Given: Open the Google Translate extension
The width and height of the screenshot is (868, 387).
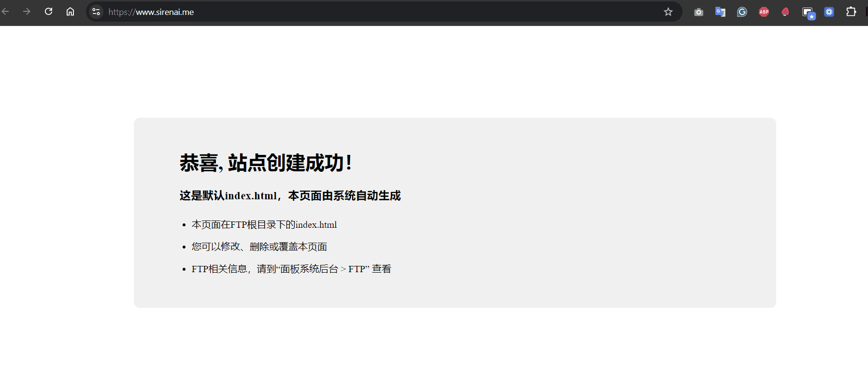Looking at the screenshot, I should pyautogui.click(x=720, y=12).
